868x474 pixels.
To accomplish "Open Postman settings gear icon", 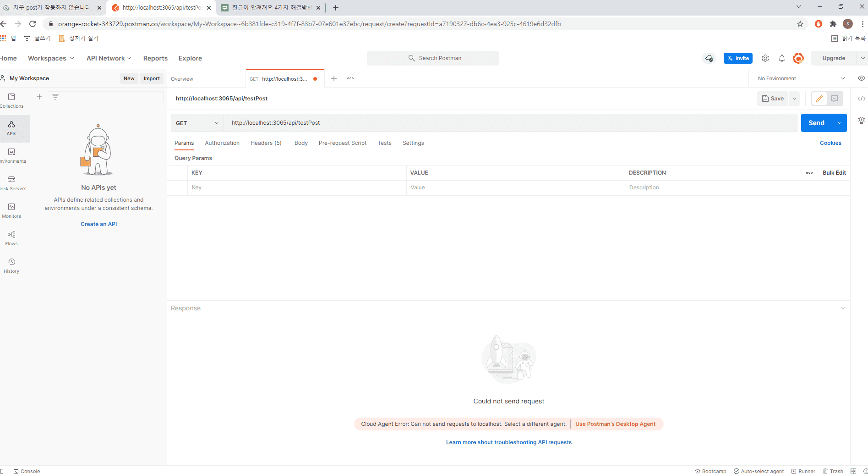I will pyautogui.click(x=765, y=58).
